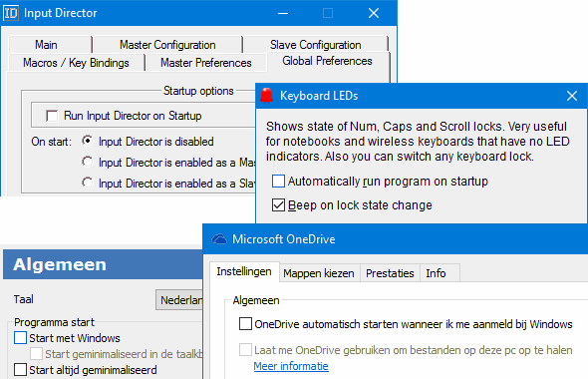Open the Instellingen tab in OneDrive
Screen dimensions: 588x379
(244, 271)
